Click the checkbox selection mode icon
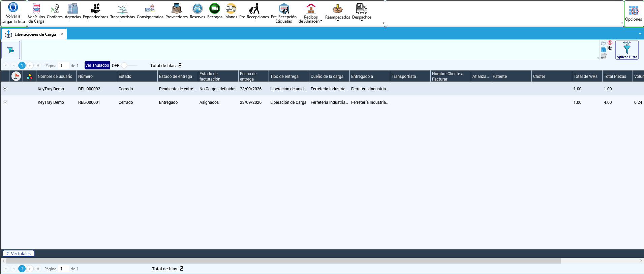Screen dimensions: 644x274 (610, 49)
